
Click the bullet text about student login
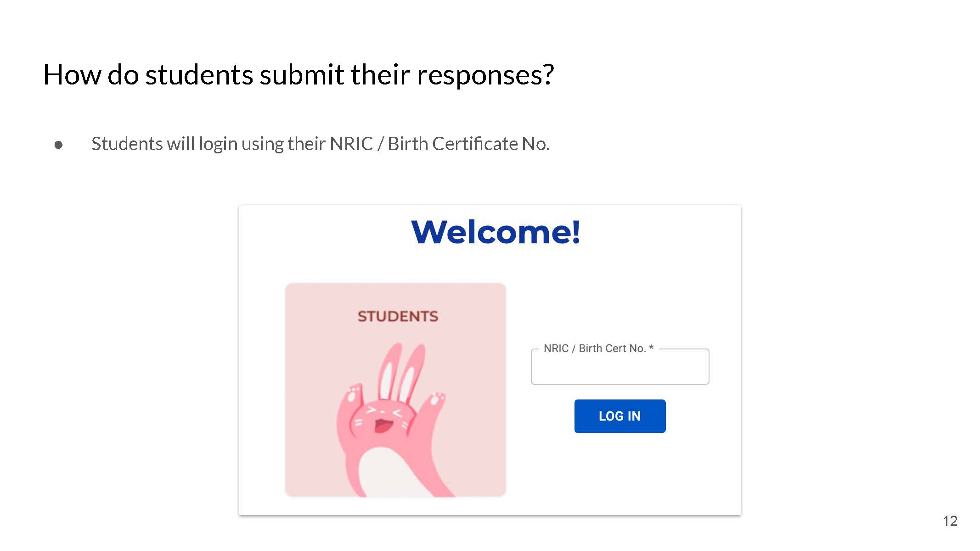click(321, 144)
